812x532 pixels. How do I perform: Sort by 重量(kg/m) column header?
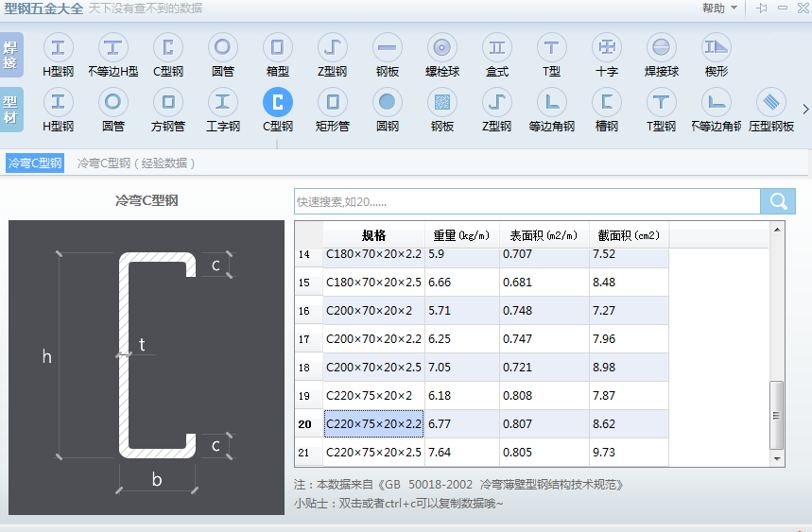461,235
